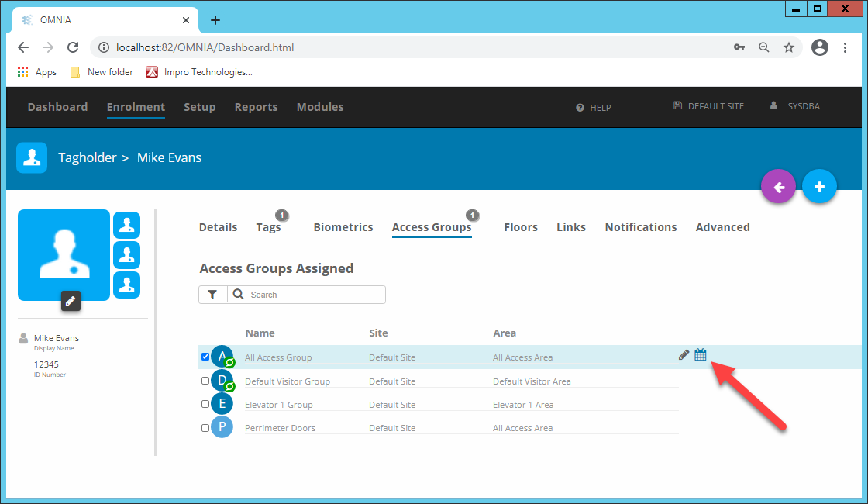Click the blue plus add button
868x504 pixels.
coord(819,187)
